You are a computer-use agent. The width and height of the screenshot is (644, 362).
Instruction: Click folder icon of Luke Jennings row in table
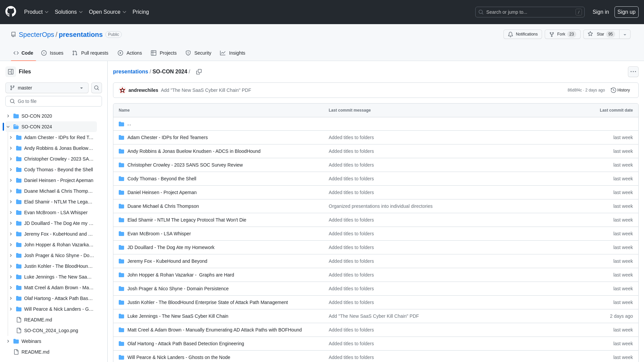click(x=121, y=316)
